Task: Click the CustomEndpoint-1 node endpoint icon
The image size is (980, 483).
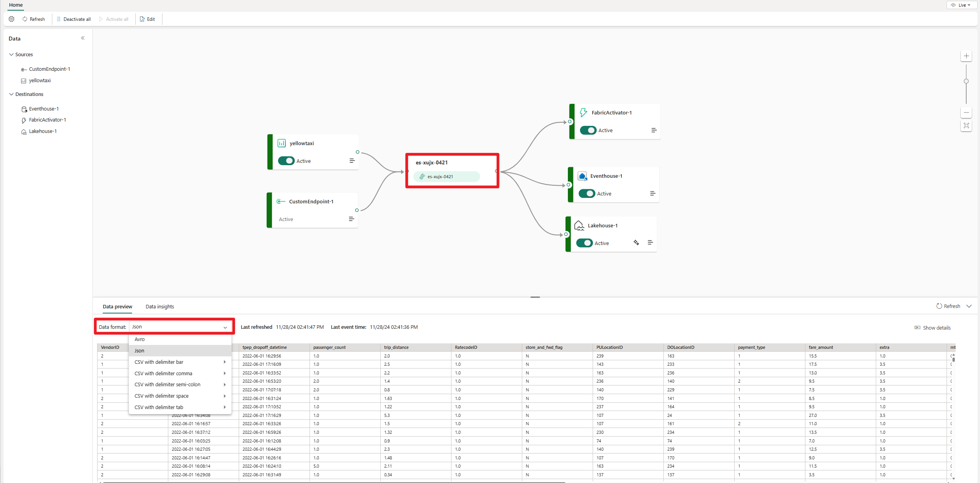Action: point(281,201)
